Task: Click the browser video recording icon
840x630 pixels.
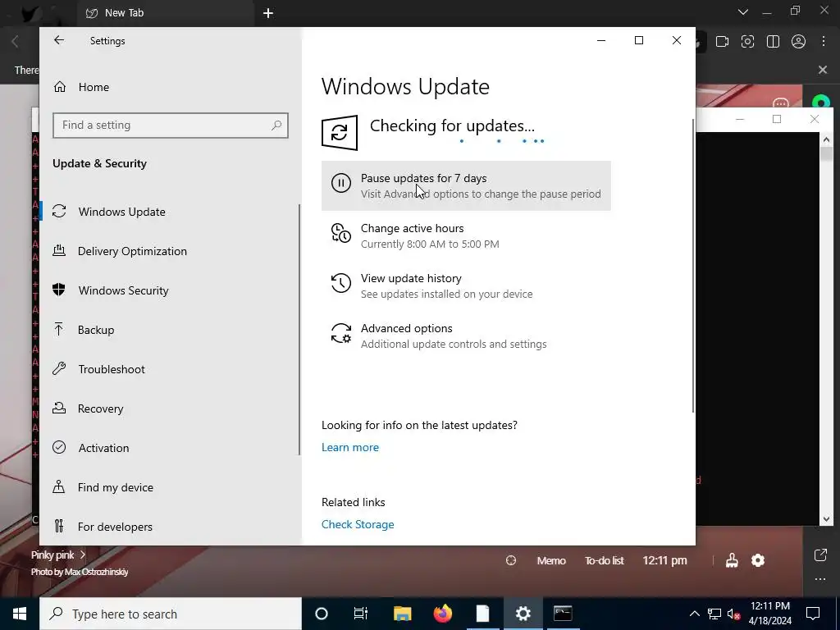Action: 722,41
